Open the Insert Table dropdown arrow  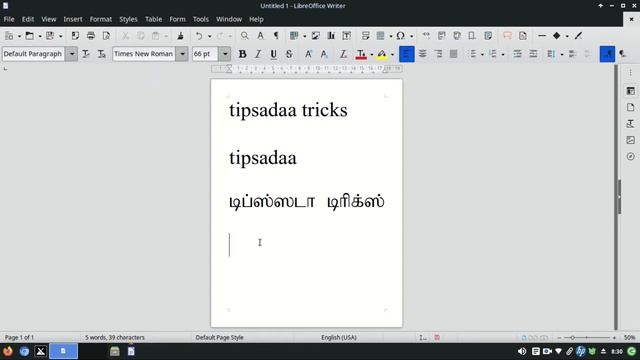click(304, 36)
